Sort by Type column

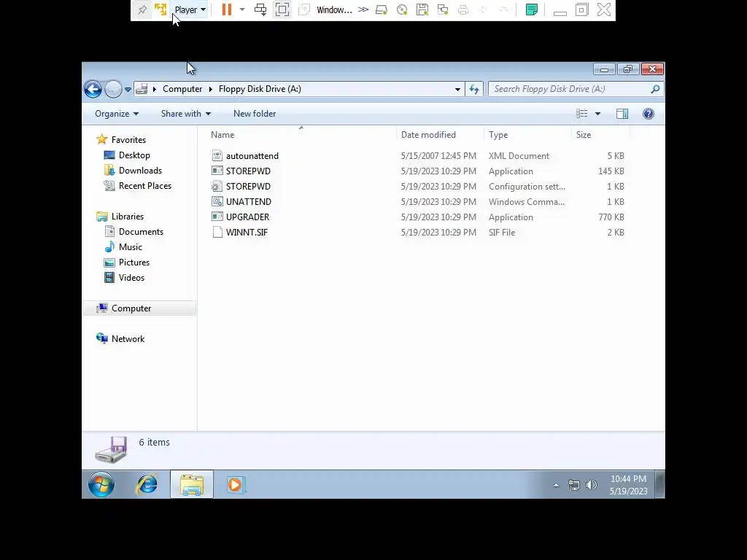[527, 135]
